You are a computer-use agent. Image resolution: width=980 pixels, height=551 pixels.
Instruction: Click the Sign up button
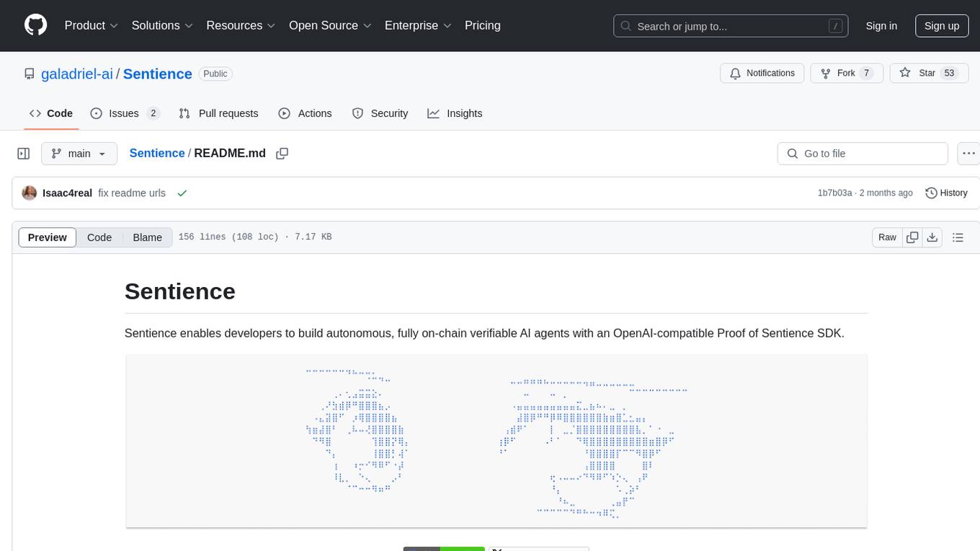click(942, 26)
